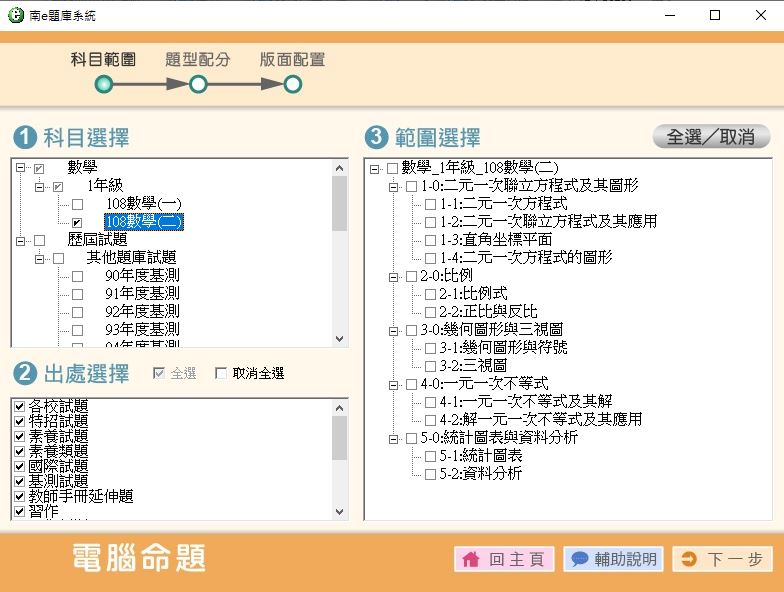
Task: Click the 版面配置 step circle
Action: tap(293, 85)
